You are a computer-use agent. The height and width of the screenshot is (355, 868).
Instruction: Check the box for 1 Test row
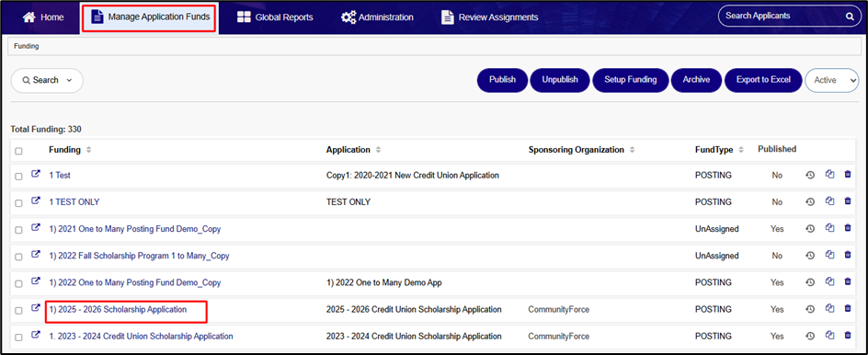click(18, 176)
